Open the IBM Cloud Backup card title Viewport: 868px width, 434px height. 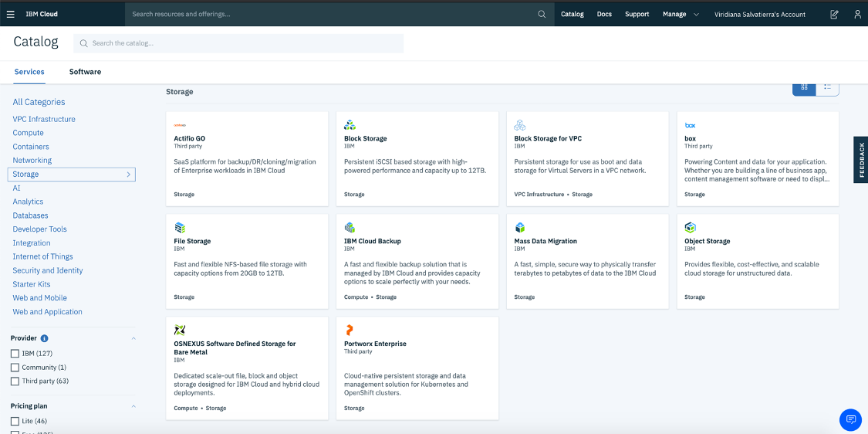click(373, 241)
